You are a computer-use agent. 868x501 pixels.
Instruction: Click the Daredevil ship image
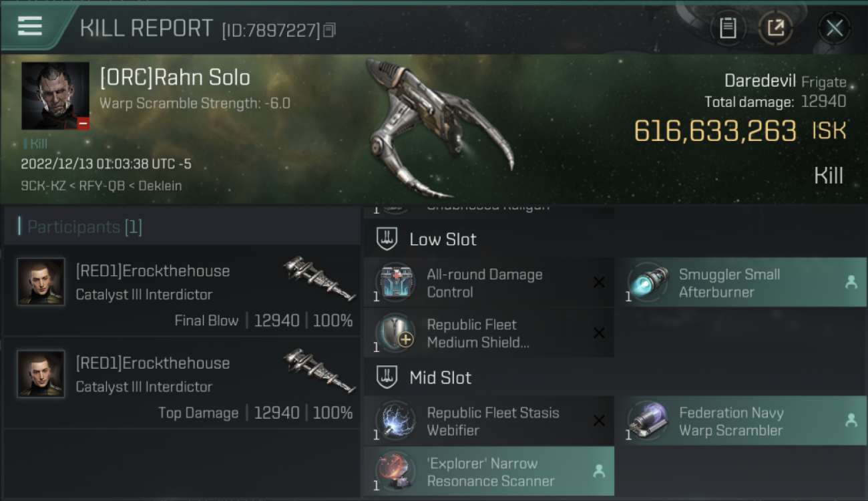coord(442,127)
